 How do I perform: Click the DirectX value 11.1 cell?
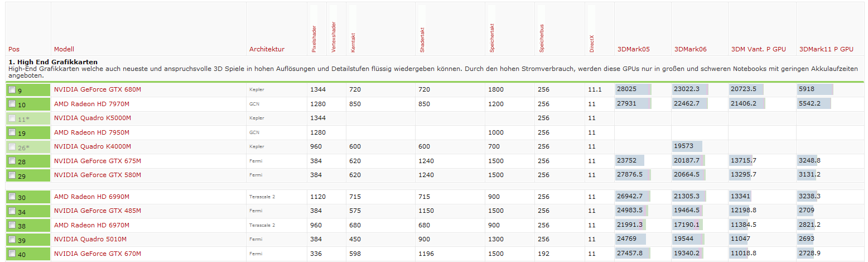pos(594,89)
